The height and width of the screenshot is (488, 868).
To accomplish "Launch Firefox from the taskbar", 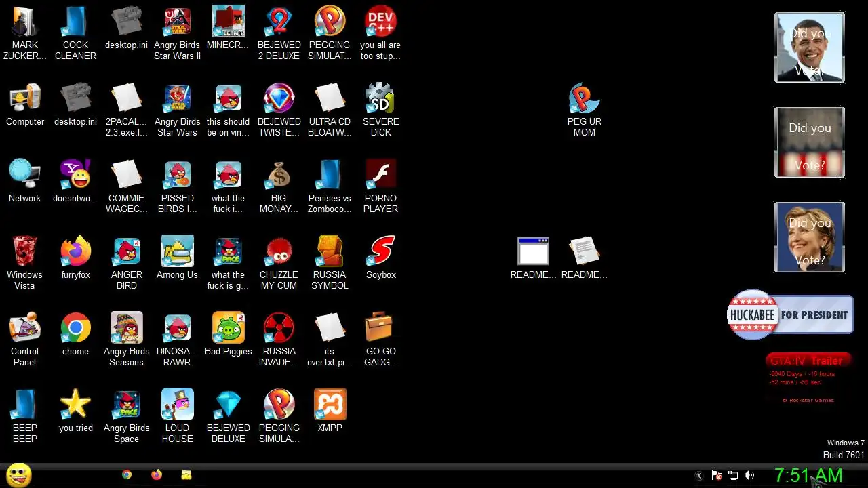I will coord(157,475).
